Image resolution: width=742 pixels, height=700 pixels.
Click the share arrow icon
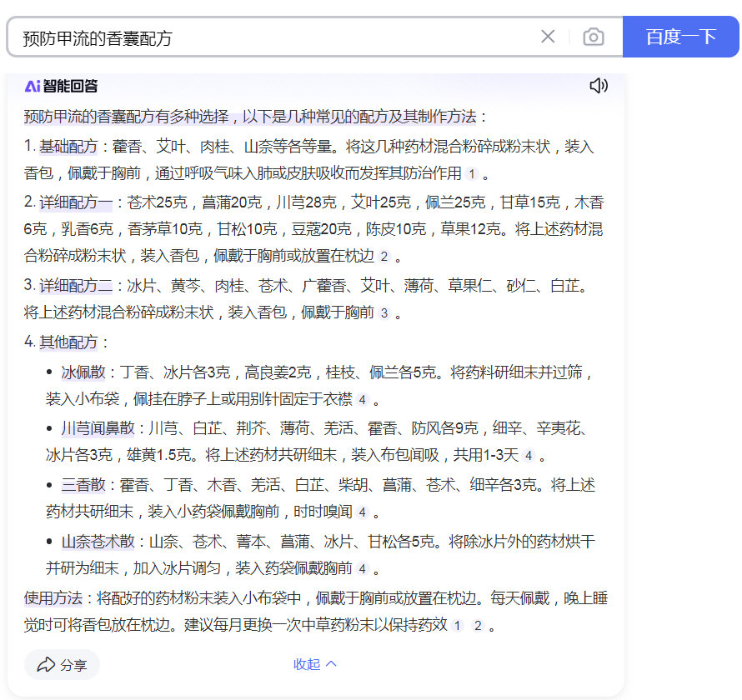[x=47, y=664]
